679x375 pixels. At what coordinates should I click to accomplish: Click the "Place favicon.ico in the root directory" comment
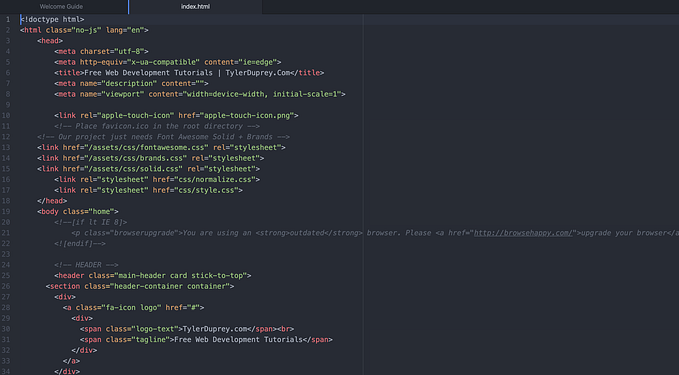(157, 126)
